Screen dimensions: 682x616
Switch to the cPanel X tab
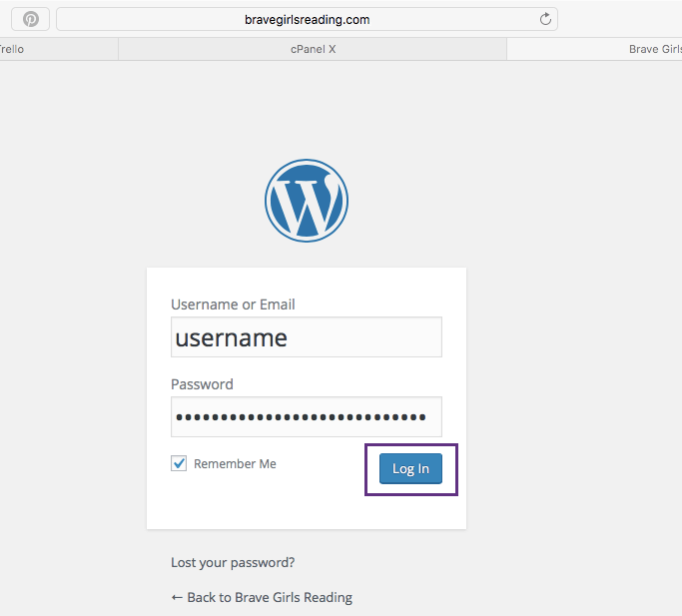(x=313, y=49)
